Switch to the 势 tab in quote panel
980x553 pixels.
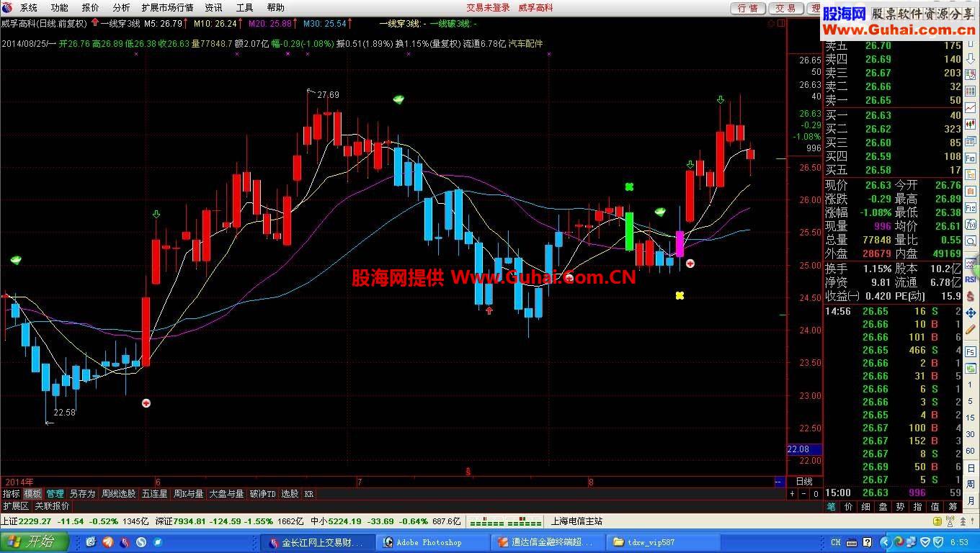(900, 507)
